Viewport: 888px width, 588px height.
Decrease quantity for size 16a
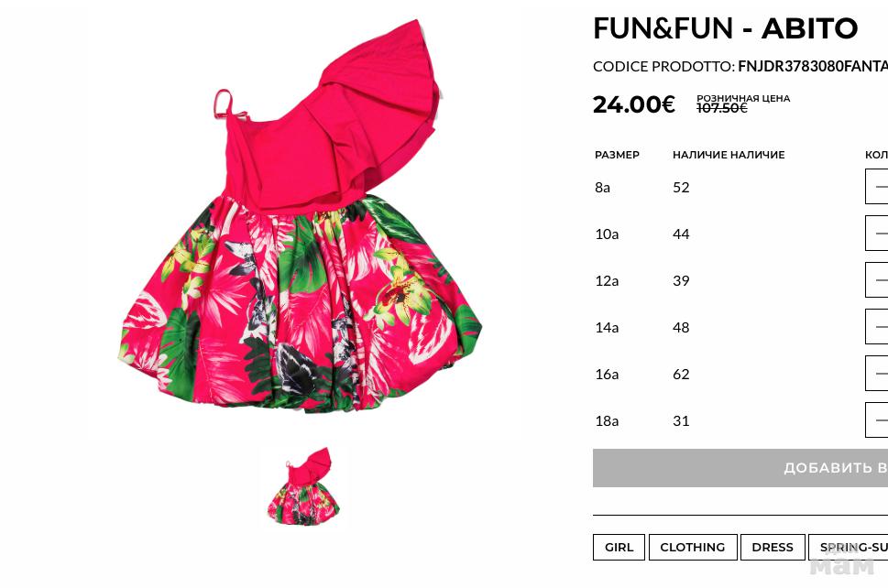[881, 374]
